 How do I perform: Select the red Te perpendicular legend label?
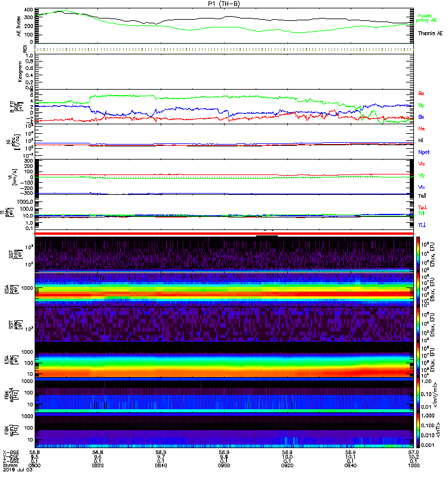[x=422, y=207]
